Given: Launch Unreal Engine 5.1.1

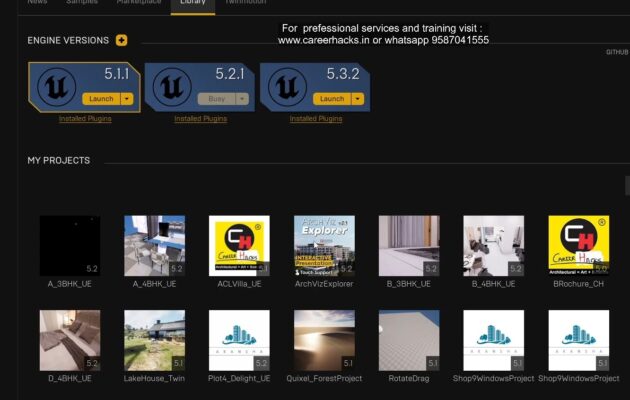Looking at the screenshot, I should 101,99.
